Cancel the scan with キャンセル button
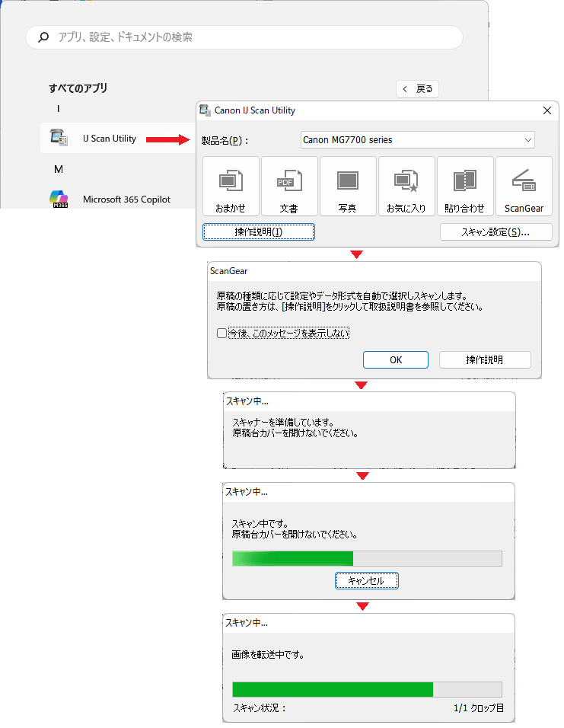This screenshot has width=564, height=728. tap(366, 580)
